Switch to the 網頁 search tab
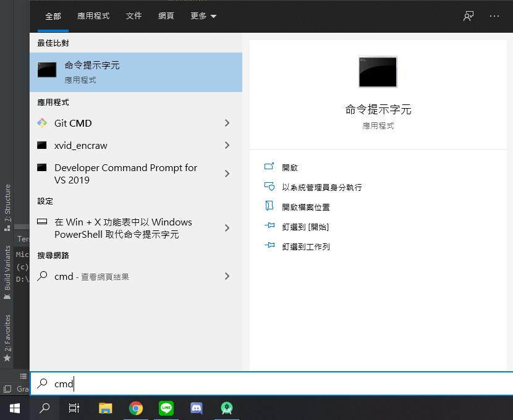This screenshot has height=420, width=513. click(166, 16)
